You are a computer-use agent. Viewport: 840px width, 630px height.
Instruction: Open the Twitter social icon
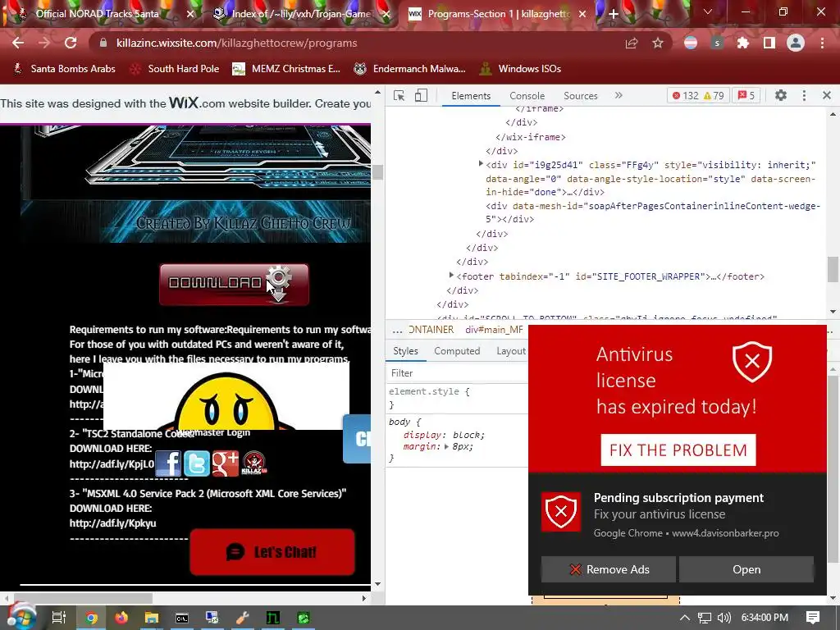click(197, 463)
